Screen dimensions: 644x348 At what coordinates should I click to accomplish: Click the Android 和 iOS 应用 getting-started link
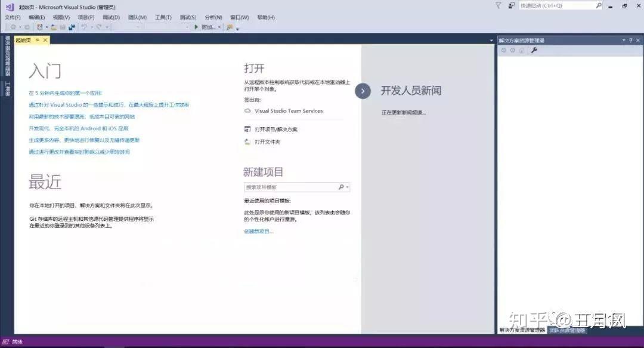(79, 128)
